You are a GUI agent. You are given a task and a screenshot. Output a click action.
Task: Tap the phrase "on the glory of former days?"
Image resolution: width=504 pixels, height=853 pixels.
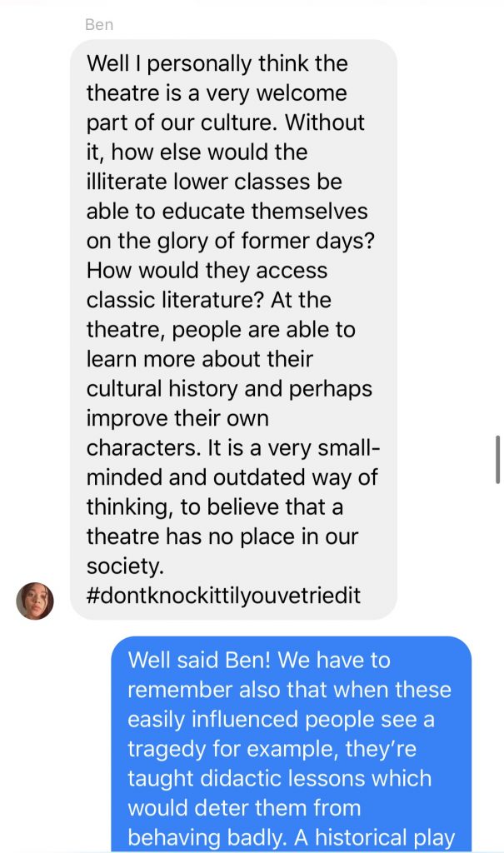[x=231, y=241]
